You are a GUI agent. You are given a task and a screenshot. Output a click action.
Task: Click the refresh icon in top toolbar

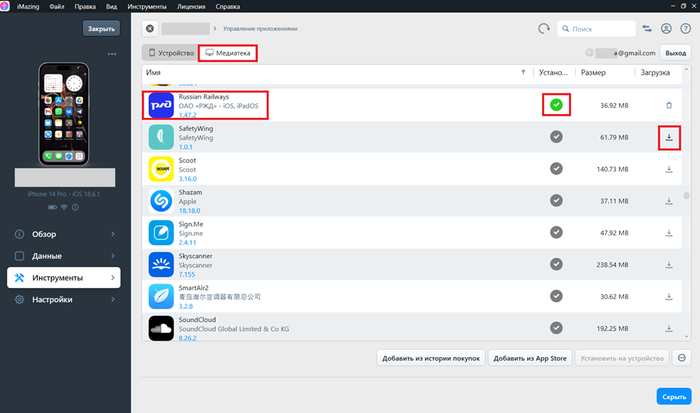(x=543, y=29)
